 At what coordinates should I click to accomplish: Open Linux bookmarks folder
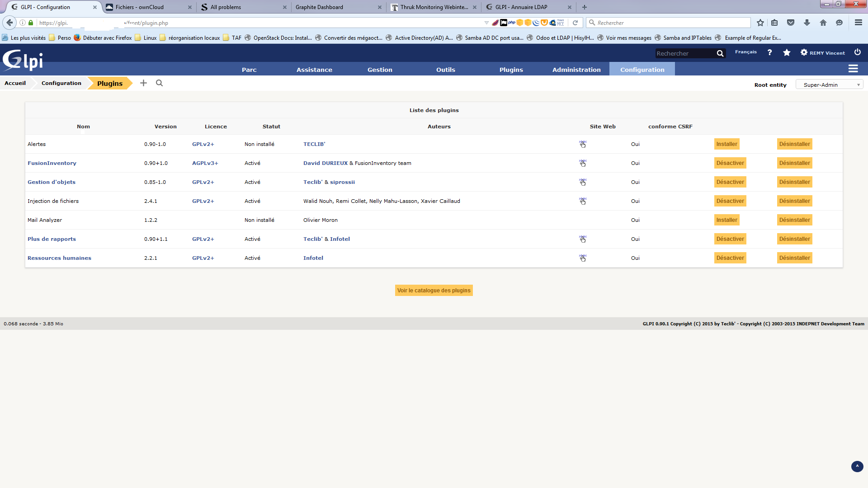pyautogui.click(x=146, y=38)
